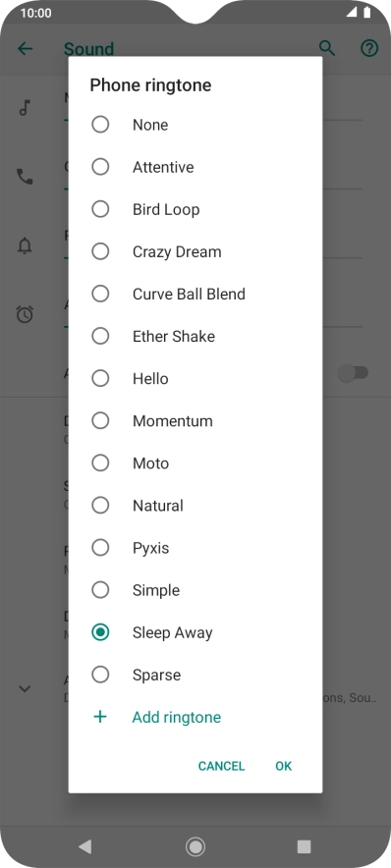Select the None radio button

[x=100, y=125]
